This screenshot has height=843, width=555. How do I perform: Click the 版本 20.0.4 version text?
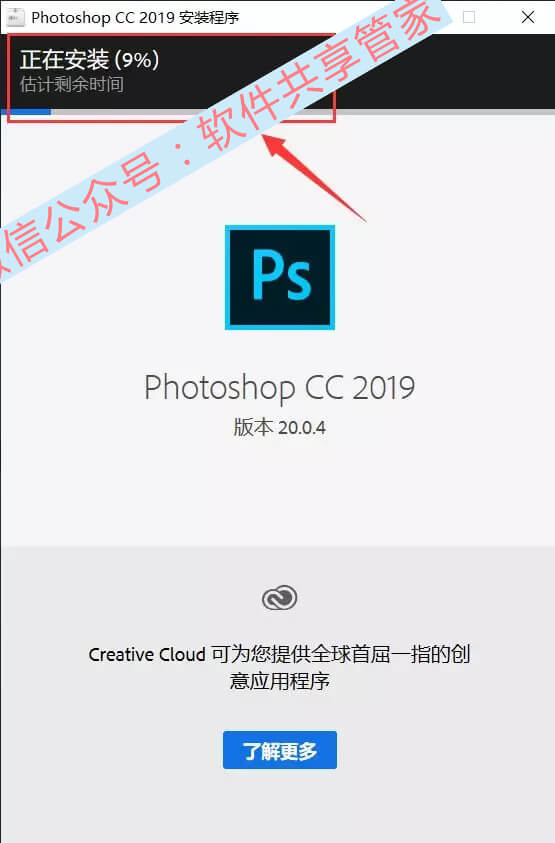tap(280, 428)
